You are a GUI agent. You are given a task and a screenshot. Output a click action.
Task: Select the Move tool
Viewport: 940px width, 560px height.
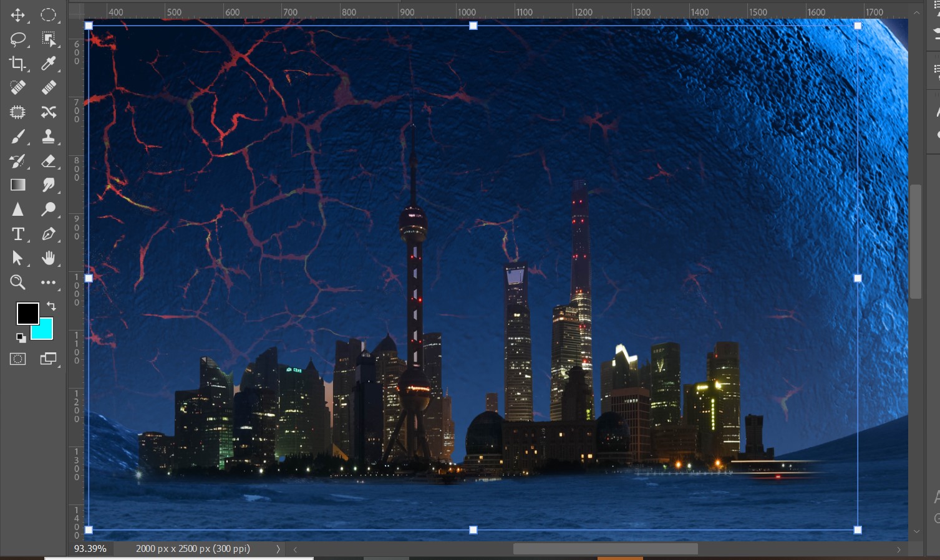click(x=17, y=15)
